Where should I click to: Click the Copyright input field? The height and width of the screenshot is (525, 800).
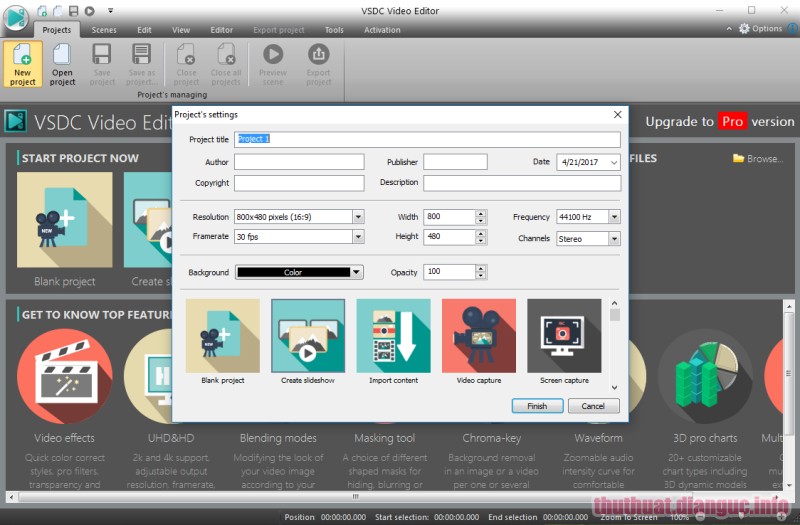pos(299,183)
